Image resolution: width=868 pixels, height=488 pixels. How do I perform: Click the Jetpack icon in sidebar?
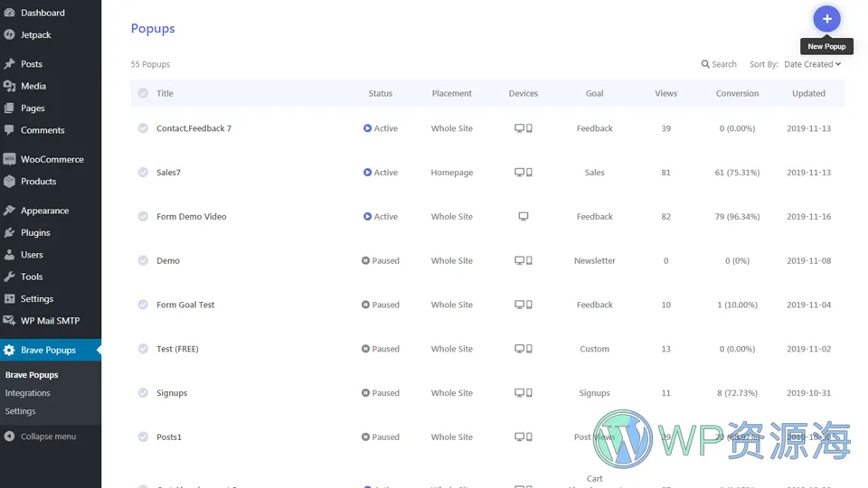tap(9, 35)
